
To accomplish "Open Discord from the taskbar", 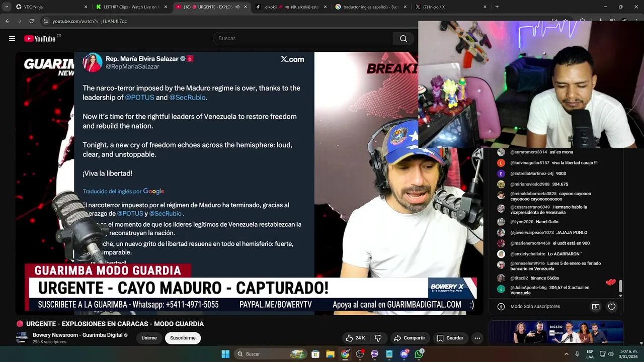I will (405, 354).
